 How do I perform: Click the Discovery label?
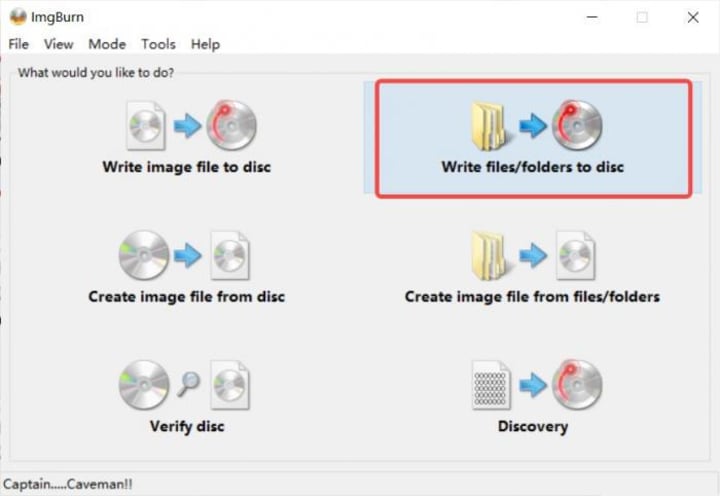click(x=533, y=427)
